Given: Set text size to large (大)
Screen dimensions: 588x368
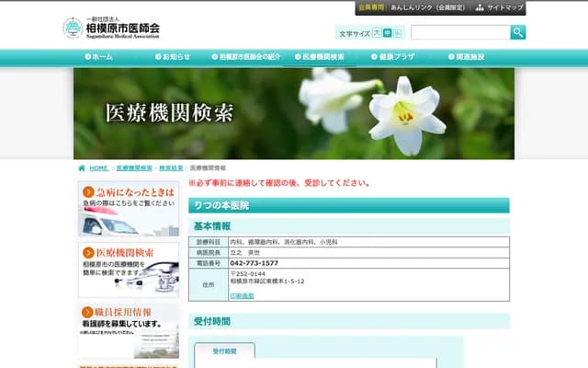Looking at the screenshot, I should [x=377, y=33].
